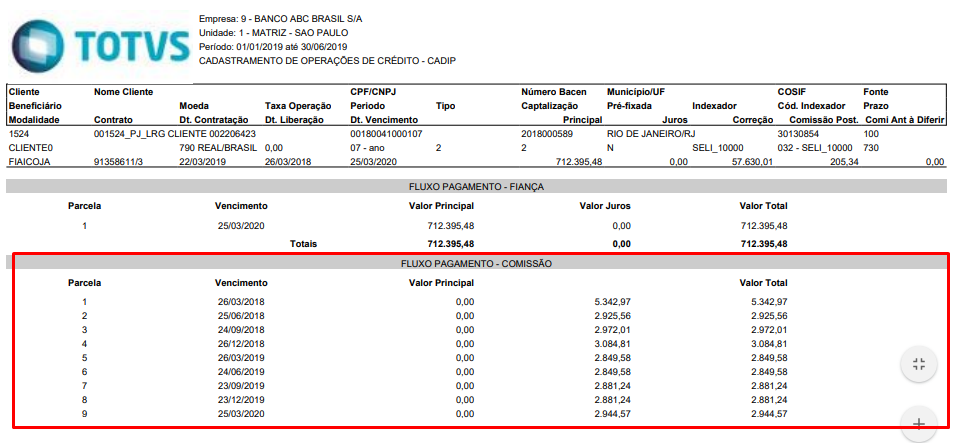Click the Município/UF column header
The height and width of the screenshot is (443, 956).
click(636, 92)
